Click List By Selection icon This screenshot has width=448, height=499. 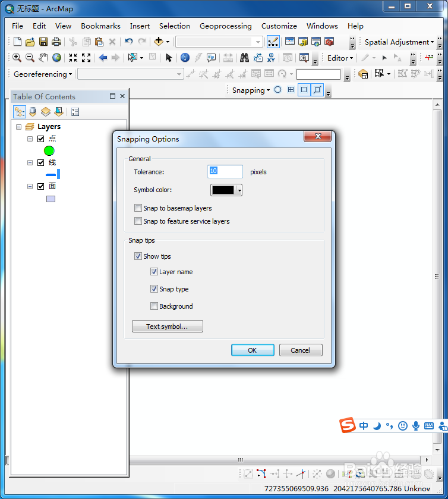tap(59, 112)
